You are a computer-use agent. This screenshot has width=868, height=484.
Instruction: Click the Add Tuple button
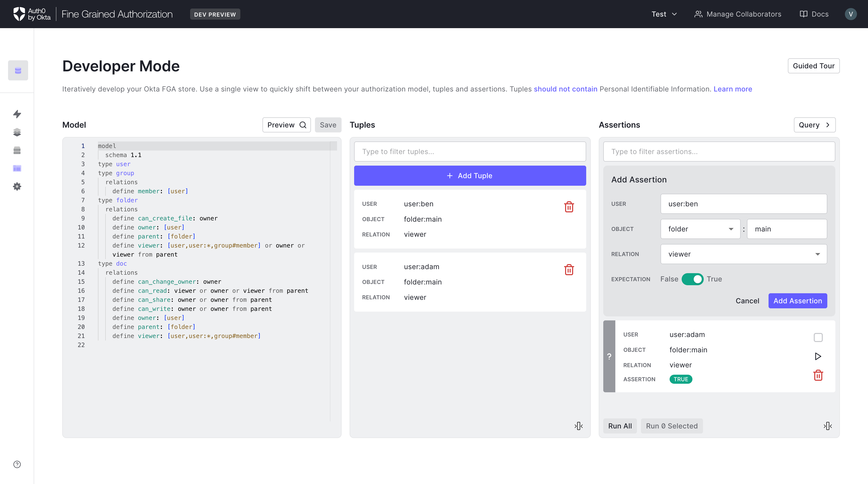pos(470,176)
